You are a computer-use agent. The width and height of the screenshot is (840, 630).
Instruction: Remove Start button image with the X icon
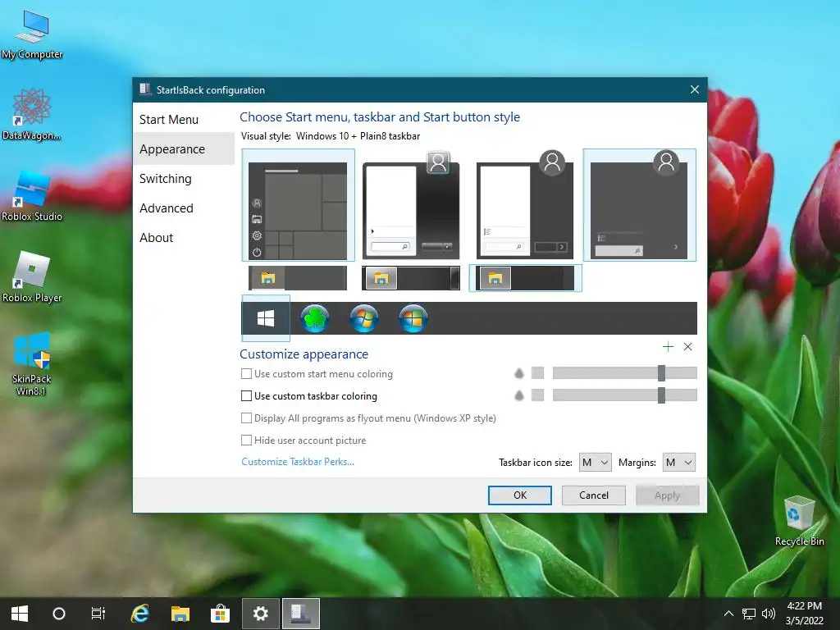tap(688, 347)
